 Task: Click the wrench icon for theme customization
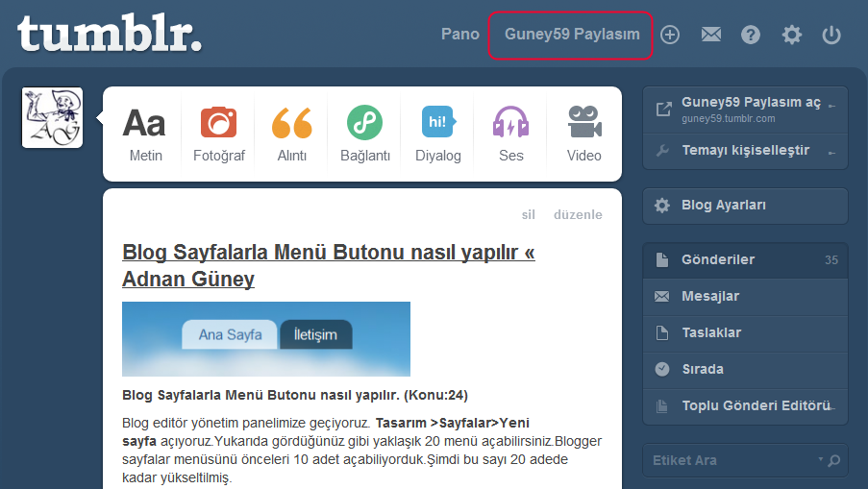tap(662, 151)
